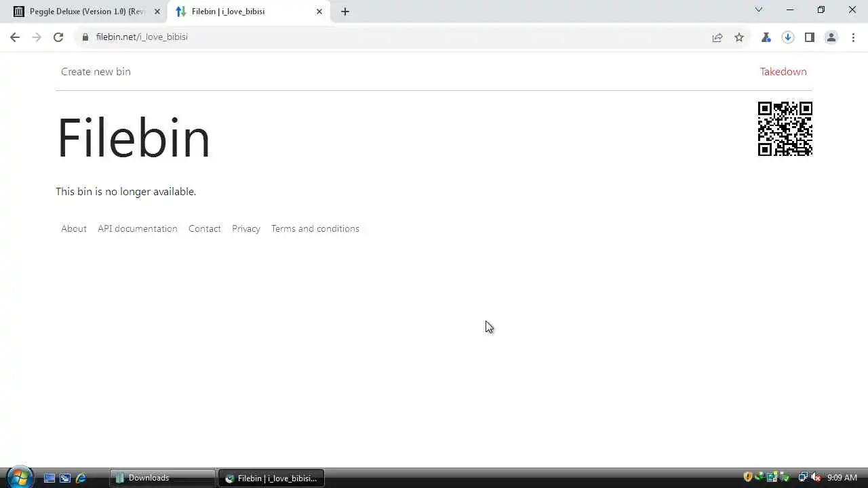Screen dimensions: 868x488
Task: Close the Filebin tab
Action: pyautogui.click(x=319, y=12)
